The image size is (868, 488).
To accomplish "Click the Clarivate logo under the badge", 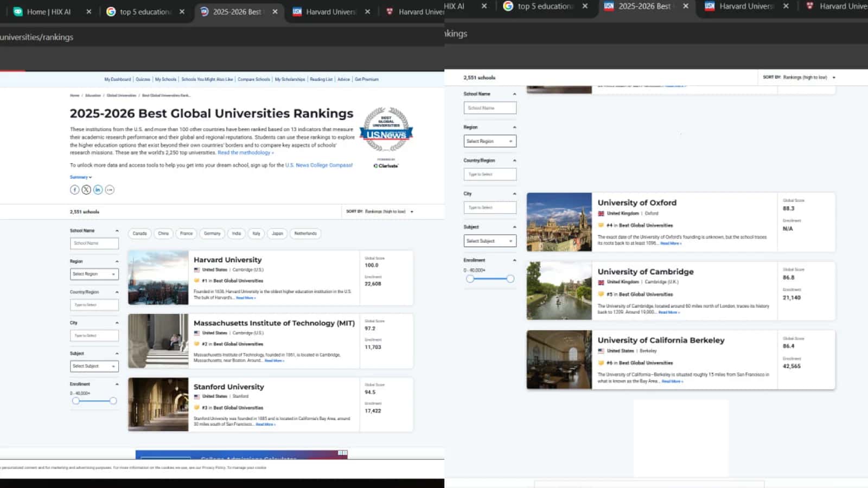I will pyautogui.click(x=386, y=165).
